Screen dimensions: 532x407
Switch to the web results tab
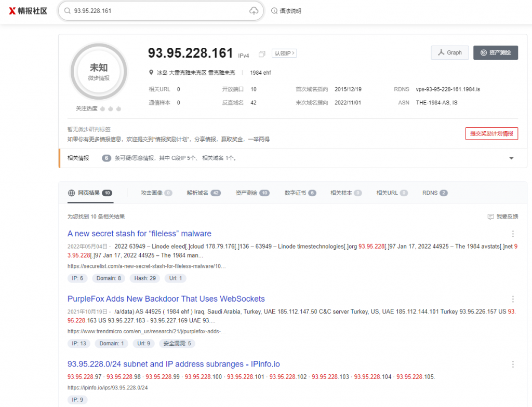[x=90, y=193]
